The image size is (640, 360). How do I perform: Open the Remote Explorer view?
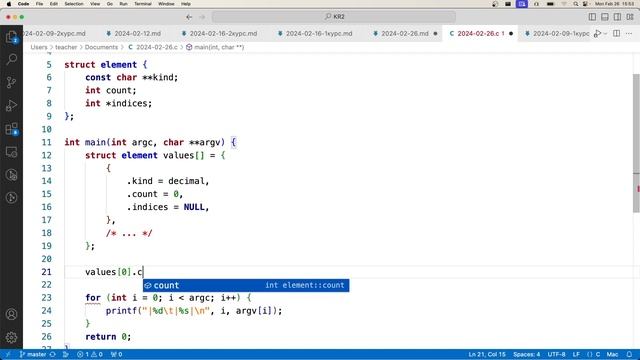coord(11,152)
